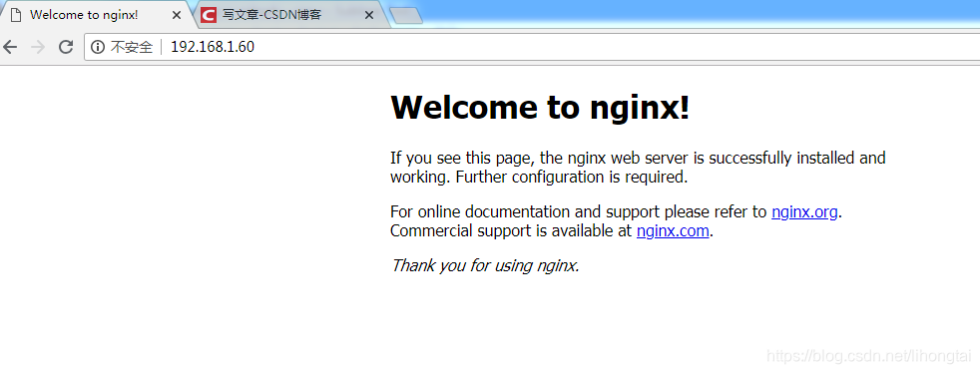Click the Welcome to nginx! heading
This screenshot has width=980, height=374.
coord(540,108)
